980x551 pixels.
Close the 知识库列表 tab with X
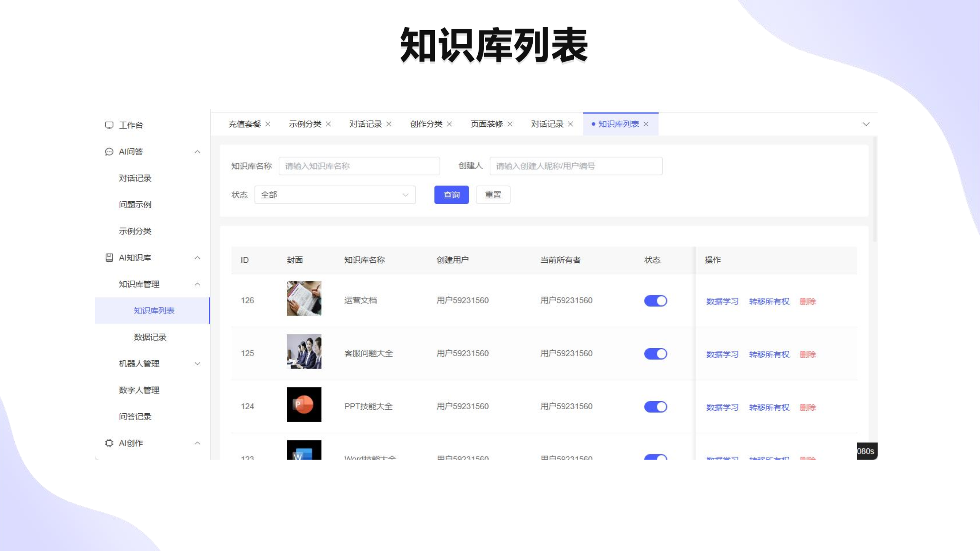click(x=646, y=124)
